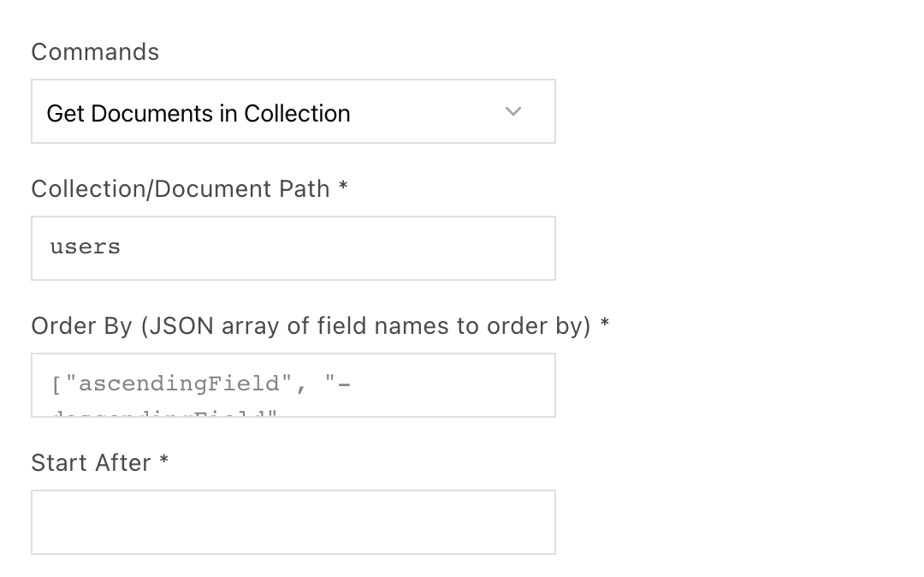Open the Get Documents in Collection dropdown
This screenshot has height=577, width=924.
tap(293, 111)
